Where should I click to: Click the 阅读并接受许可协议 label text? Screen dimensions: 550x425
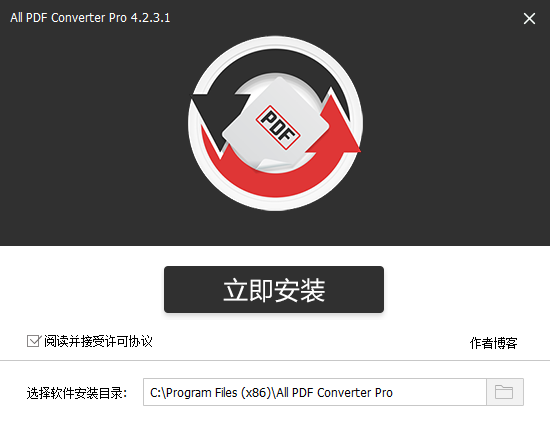98,341
